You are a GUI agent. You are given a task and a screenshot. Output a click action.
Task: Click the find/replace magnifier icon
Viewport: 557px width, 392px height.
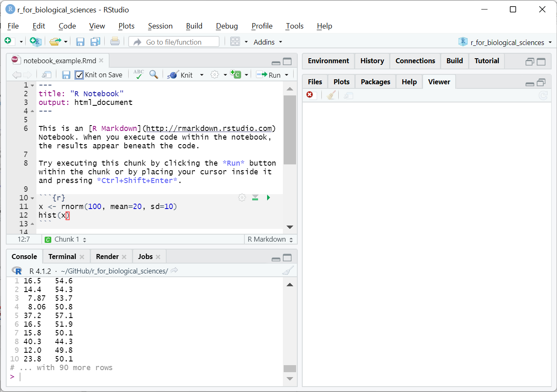[x=154, y=75]
